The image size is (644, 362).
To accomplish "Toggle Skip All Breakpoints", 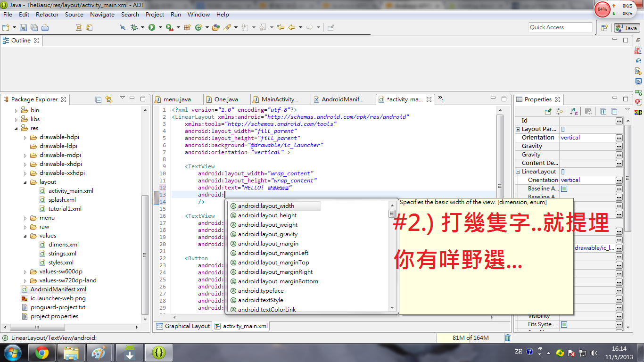I will (123, 27).
